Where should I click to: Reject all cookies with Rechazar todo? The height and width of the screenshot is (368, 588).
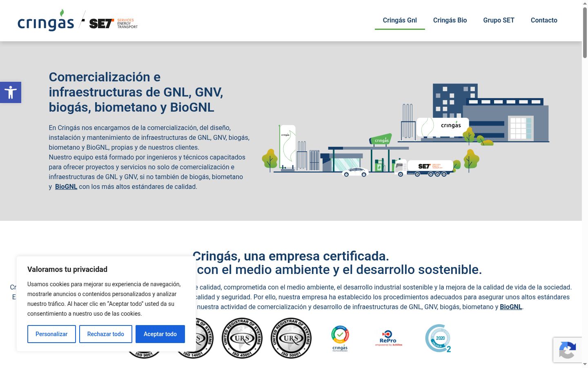pyautogui.click(x=106, y=334)
